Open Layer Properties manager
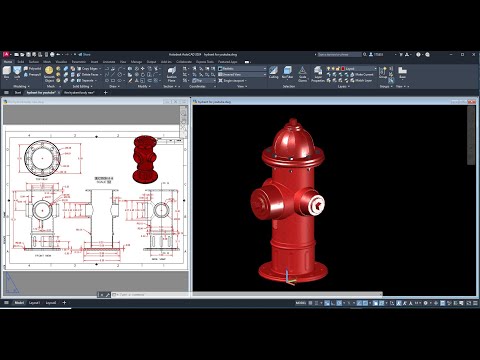The width and height of the screenshot is (480, 360). [318, 74]
